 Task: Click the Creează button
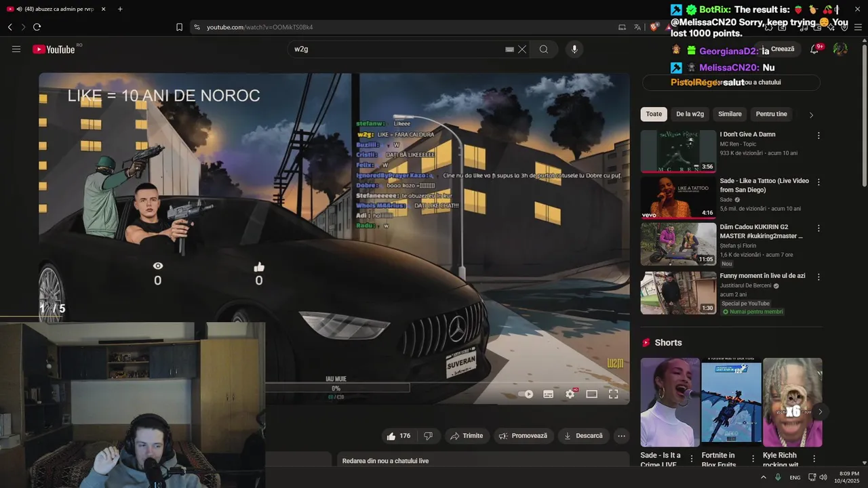(x=778, y=49)
